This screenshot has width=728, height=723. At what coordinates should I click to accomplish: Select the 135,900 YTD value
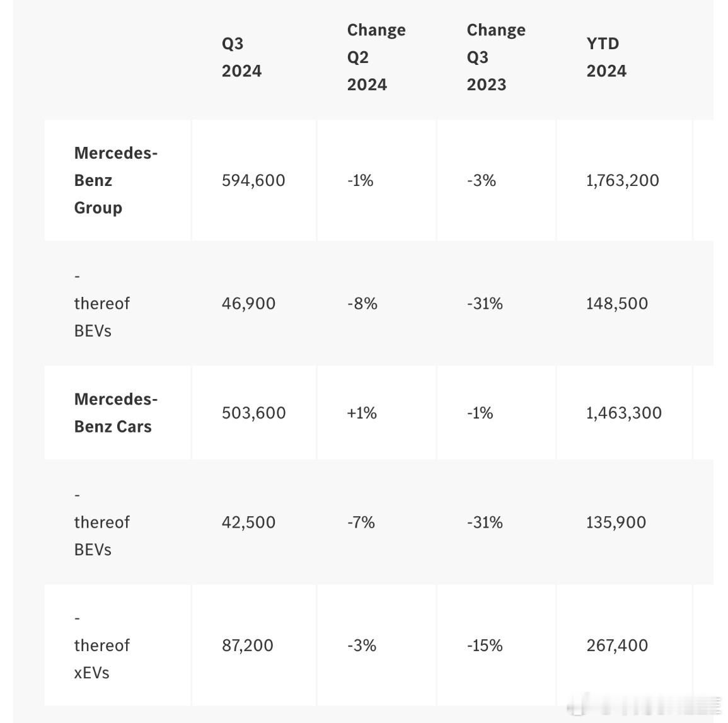point(616,522)
